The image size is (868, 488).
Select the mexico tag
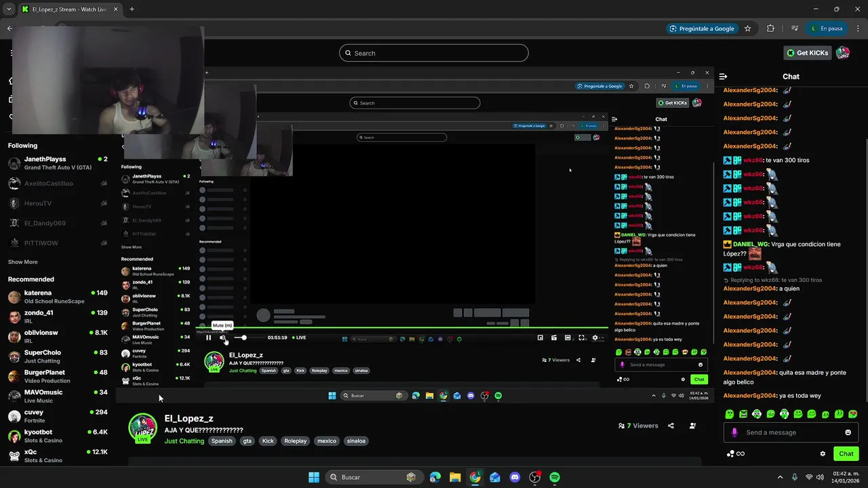tap(327, 441)
